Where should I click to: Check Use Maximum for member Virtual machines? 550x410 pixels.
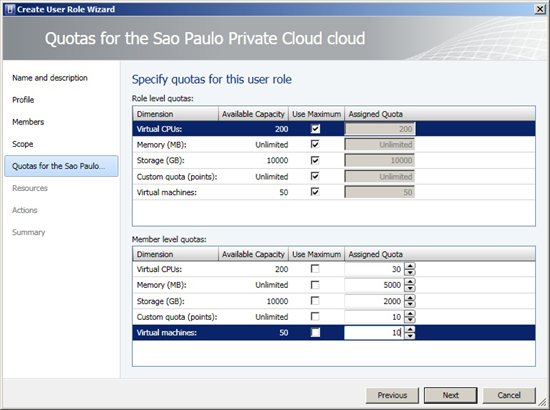click(x=315, y=332)
